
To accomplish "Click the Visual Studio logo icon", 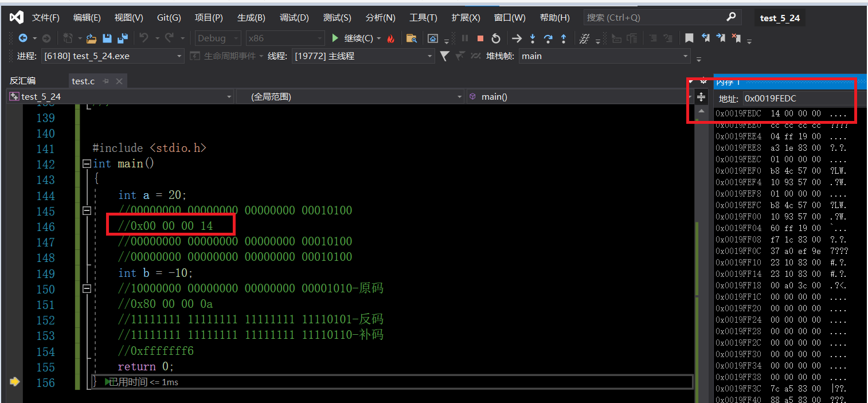I will click(17, 17).
